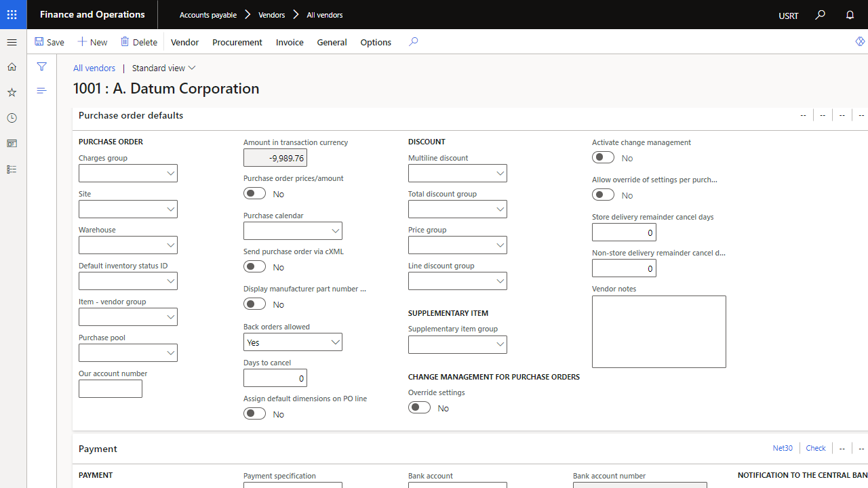Image resolution: width=868 pixels, height=488 pixels.
Task: Click the Net30 summary in Payment header
Action: coord(783,448)
